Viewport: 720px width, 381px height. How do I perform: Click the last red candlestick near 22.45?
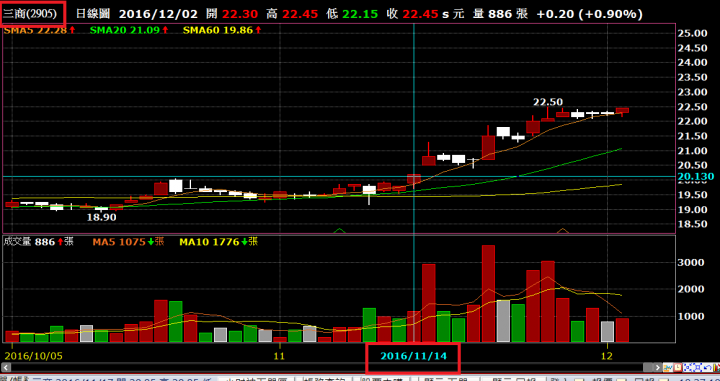[x=622, y=110]
